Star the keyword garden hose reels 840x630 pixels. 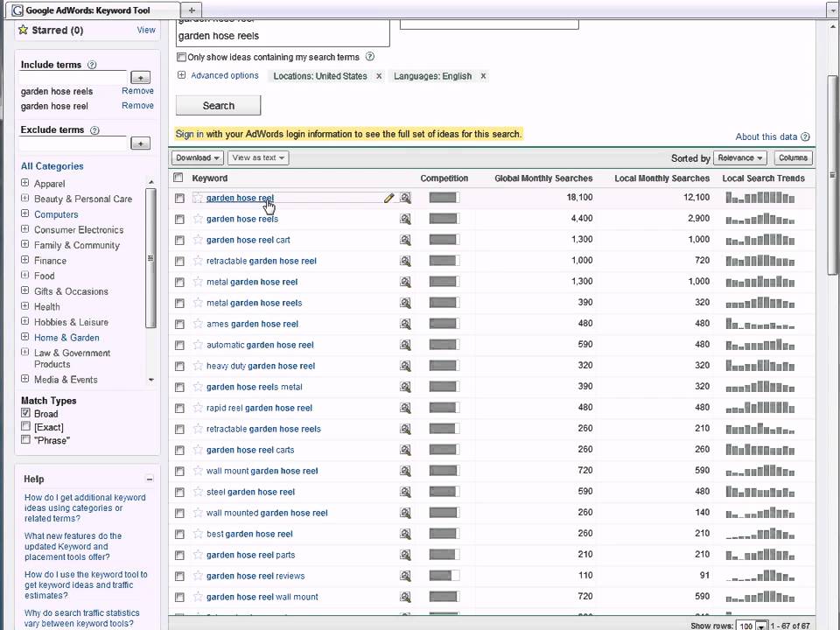point(199,219)
